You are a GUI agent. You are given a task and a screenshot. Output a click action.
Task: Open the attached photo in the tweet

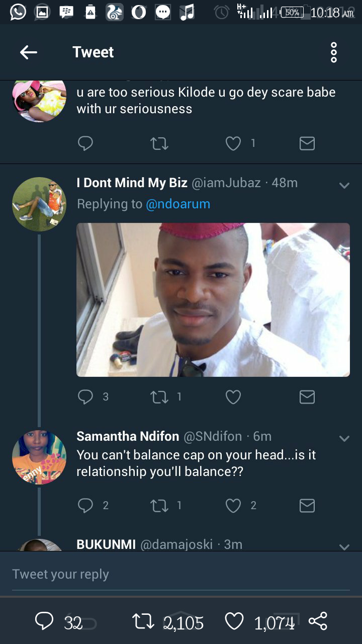[x=213, y=300]
